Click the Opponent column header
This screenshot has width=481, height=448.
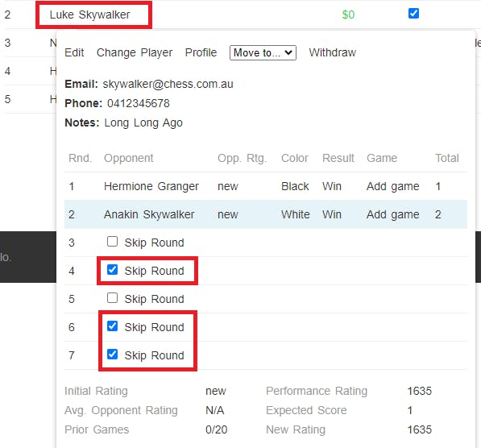(129, 158)
